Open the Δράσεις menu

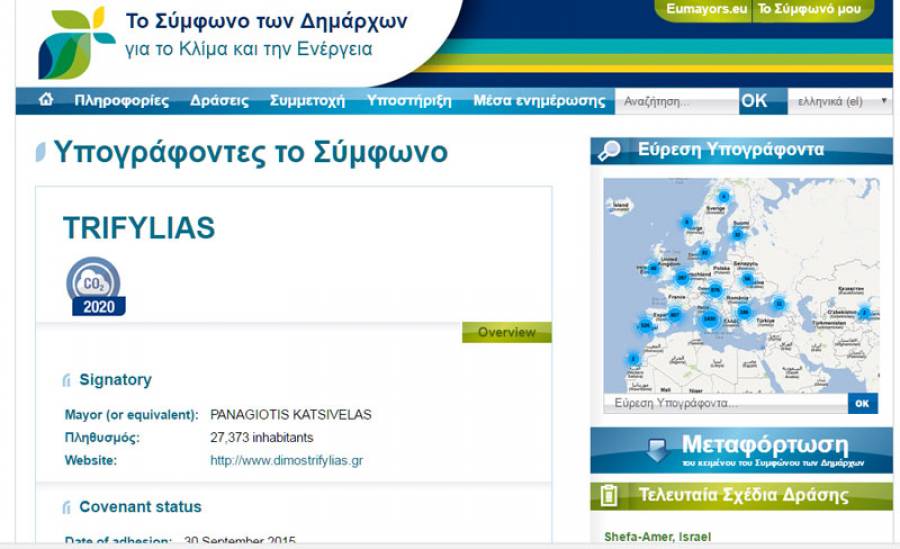click(x=219, y=101)
